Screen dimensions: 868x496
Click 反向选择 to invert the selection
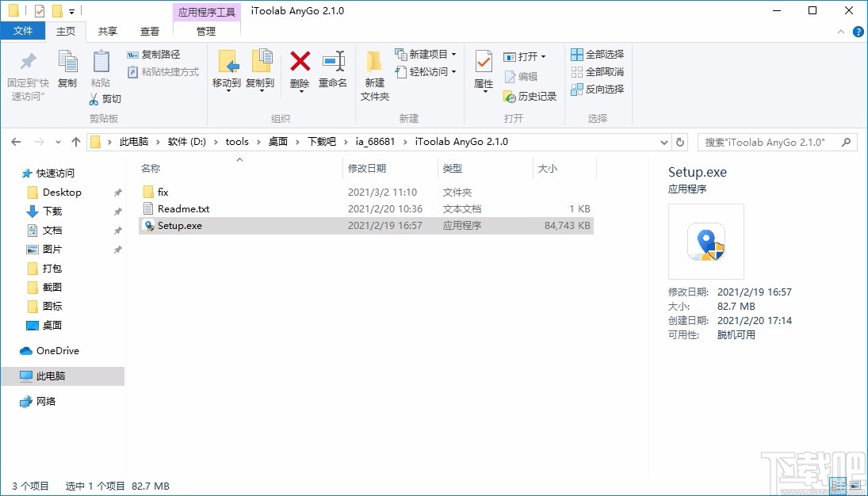[596, 89]
